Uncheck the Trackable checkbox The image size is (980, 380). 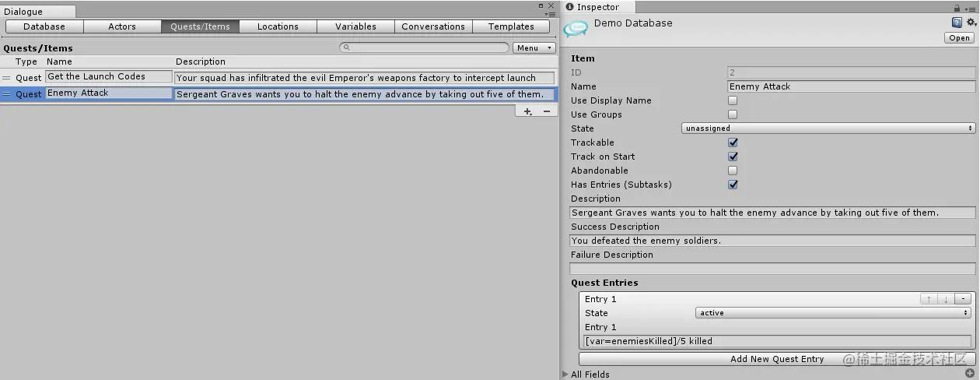point(733,142)
